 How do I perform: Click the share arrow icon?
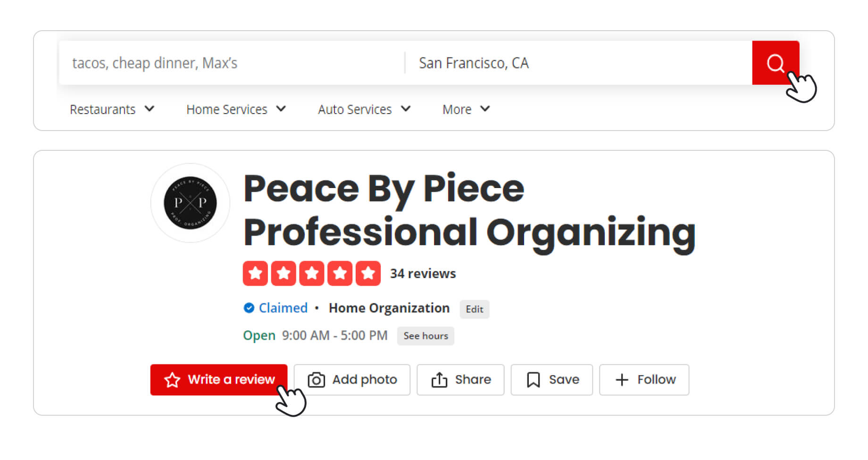coord(439,380)
